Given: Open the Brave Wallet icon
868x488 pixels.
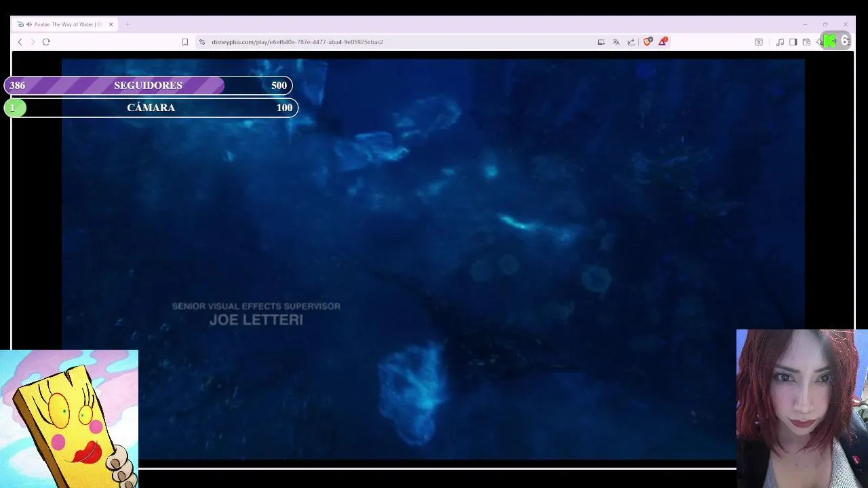Looking at the screenshot, I should 806,42.
